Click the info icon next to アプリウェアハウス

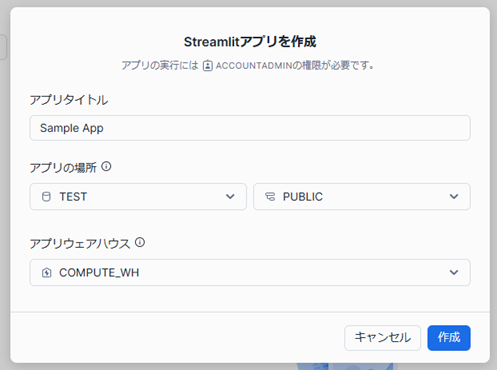[140, 242]
